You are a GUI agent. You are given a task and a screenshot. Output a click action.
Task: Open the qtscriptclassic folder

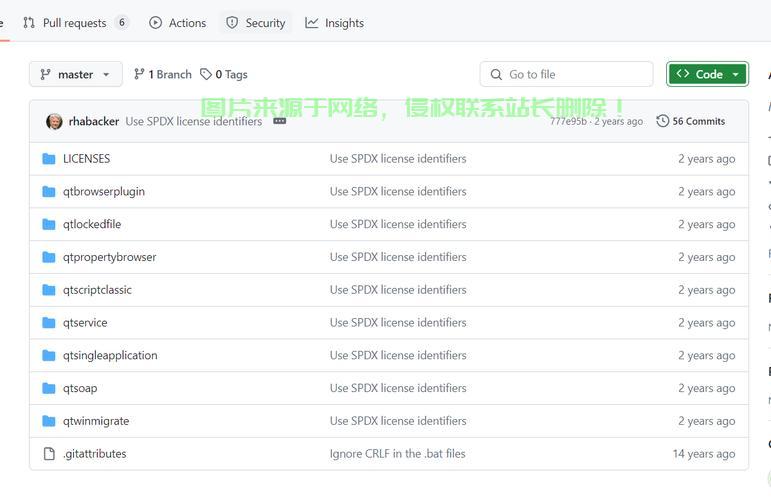97,290
